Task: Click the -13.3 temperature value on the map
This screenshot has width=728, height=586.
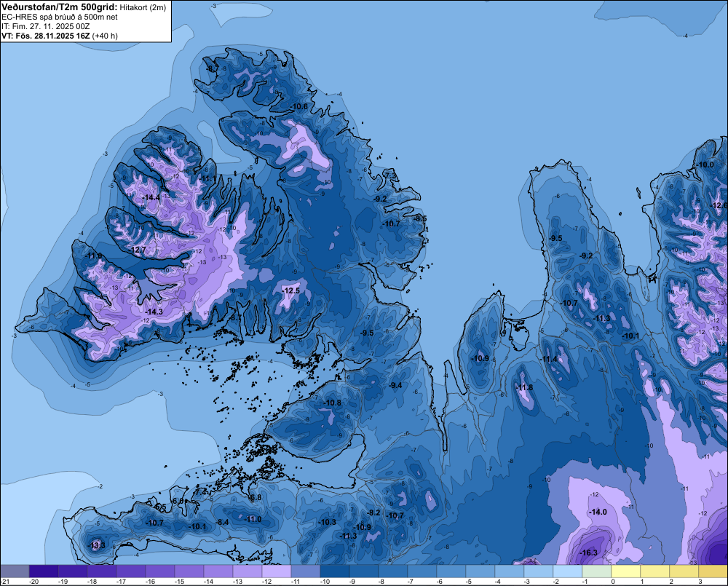Action: point(97,545)
